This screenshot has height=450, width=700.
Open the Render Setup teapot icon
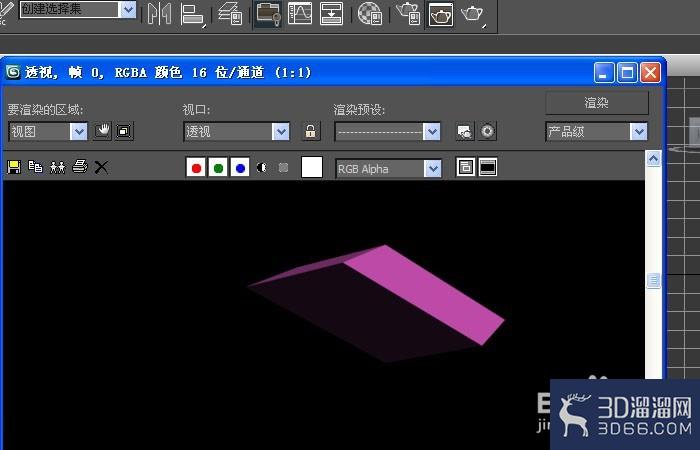pyautogui.click(x=408, y=13)
